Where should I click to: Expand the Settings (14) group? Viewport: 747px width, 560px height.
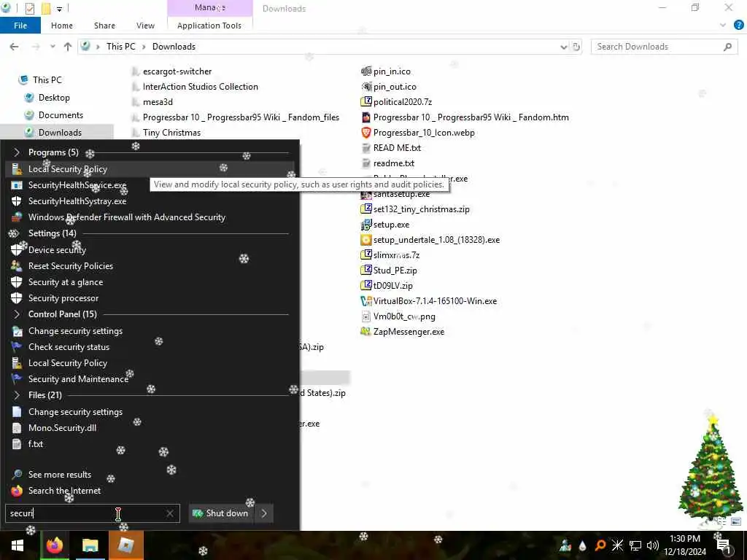pyautogui.click(x=13, y=233)
